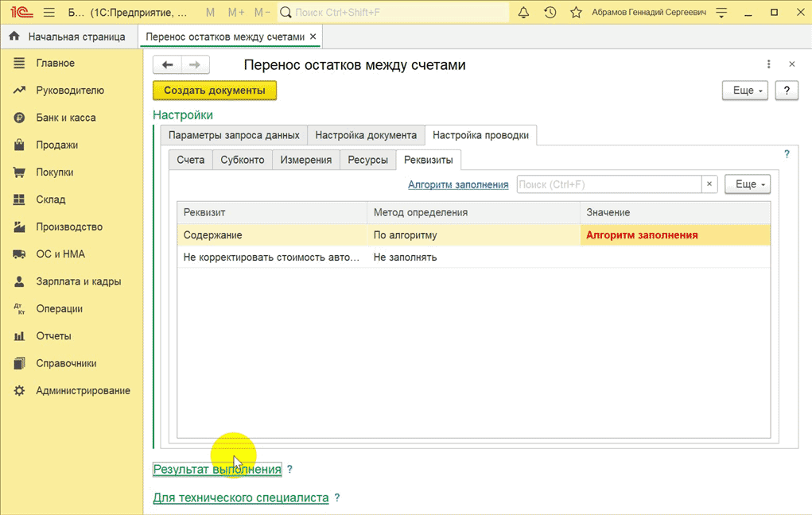
Task: Switch to the Параметры запроса данных tab
Action: (x=234, y=135)
